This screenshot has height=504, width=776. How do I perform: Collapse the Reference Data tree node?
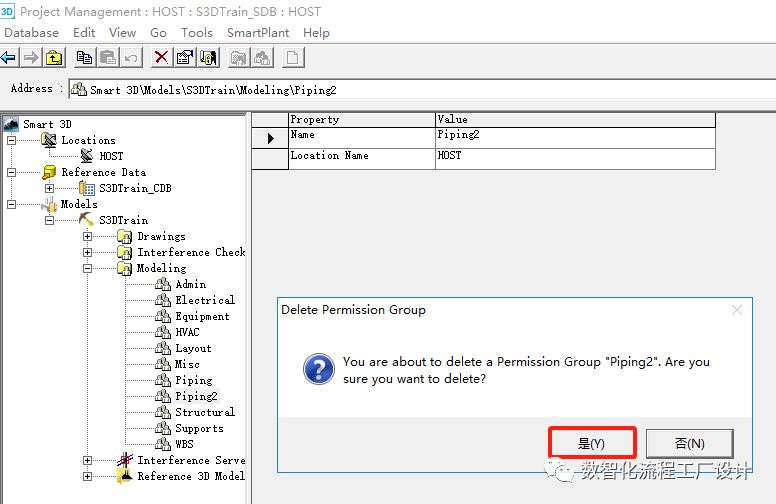11,172
